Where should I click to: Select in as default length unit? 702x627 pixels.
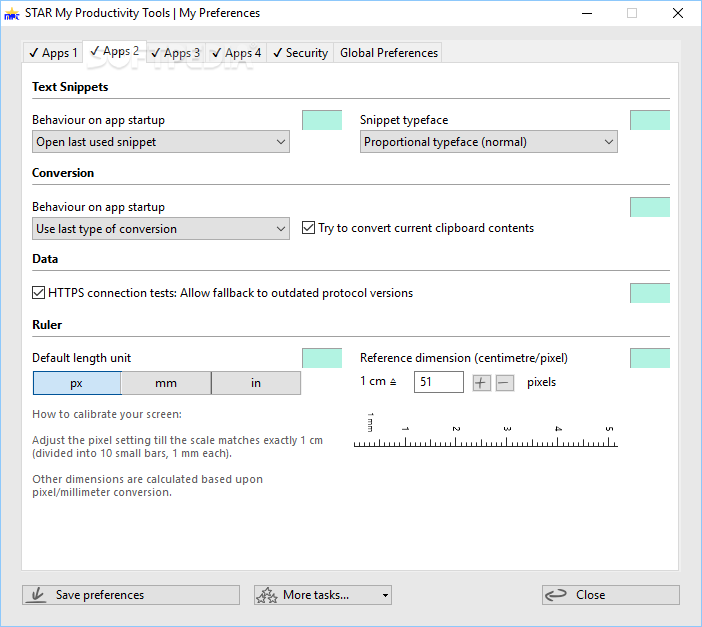(256, 383)
